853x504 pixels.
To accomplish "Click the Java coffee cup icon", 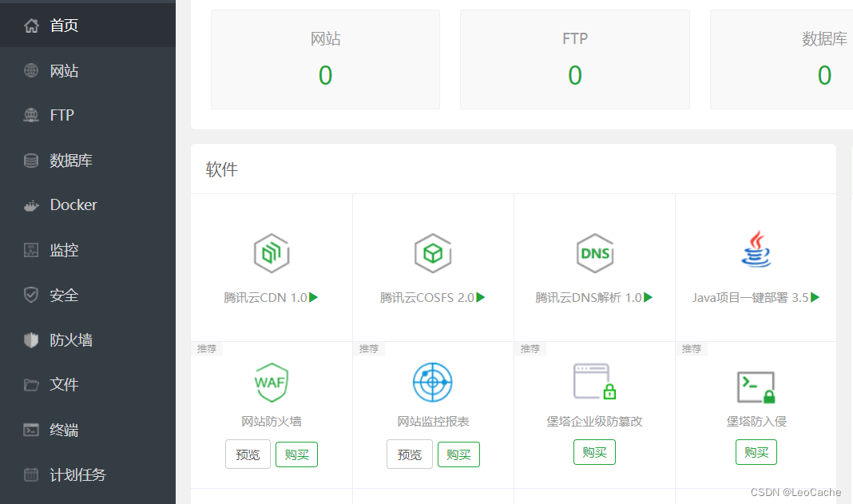I will (x=756, y=248).
